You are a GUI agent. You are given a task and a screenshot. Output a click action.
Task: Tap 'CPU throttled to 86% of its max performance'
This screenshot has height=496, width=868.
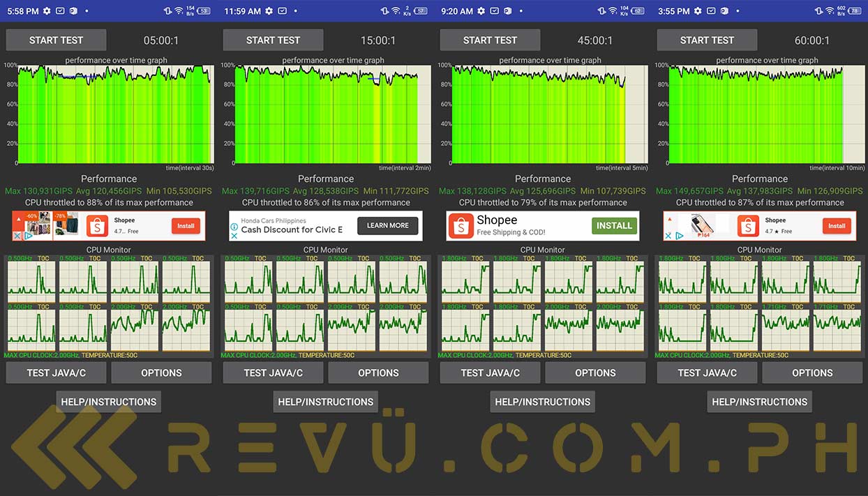(x=326, y=202)
